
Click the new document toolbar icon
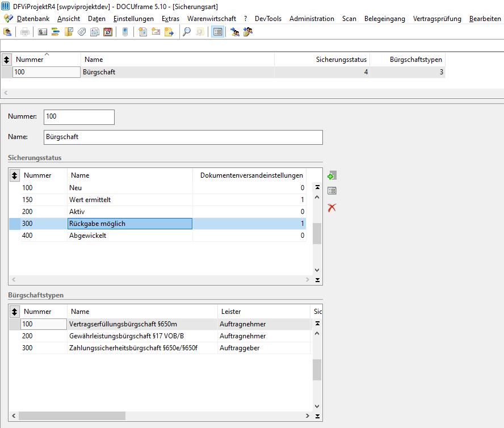point(142,32)
